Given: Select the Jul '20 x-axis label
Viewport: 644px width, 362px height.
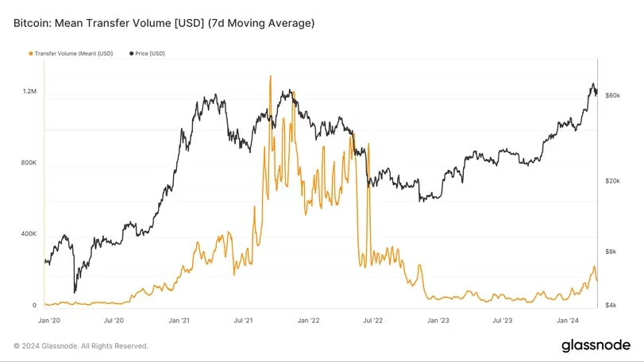Looking at the screenshot, I should 114,320.
